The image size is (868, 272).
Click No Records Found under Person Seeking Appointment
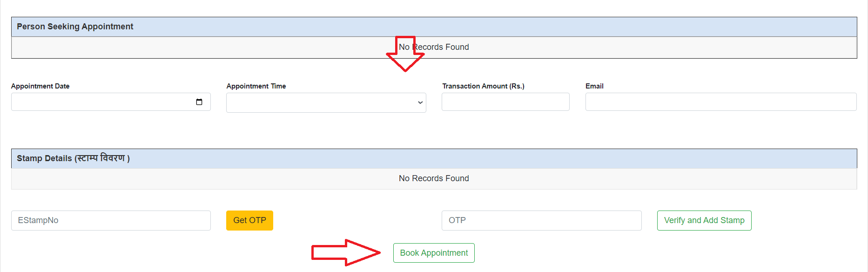[440, 47]
